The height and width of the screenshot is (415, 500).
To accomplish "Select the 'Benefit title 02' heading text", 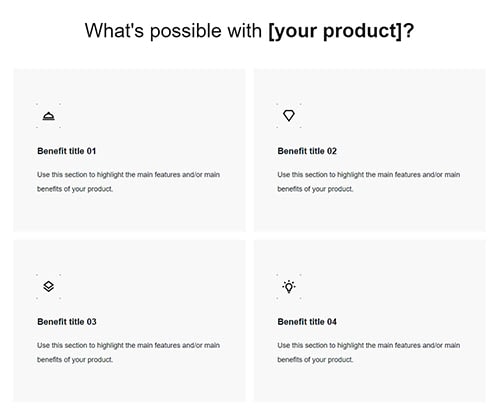I will pos(307,151).
